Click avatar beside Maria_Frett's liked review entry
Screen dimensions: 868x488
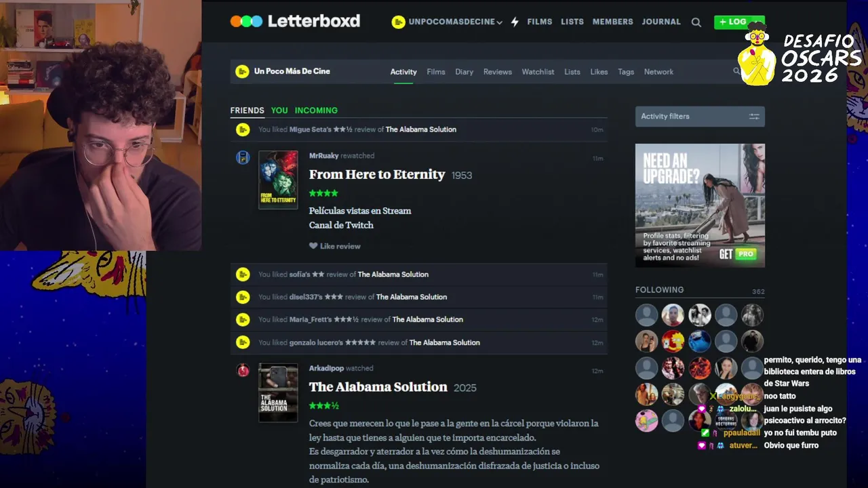click(242, 319)
